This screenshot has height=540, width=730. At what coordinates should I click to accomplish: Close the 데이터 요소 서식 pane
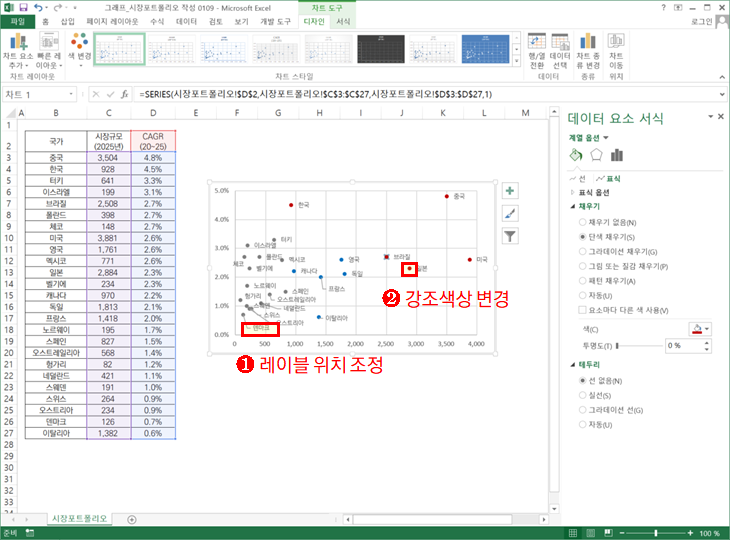721,116
